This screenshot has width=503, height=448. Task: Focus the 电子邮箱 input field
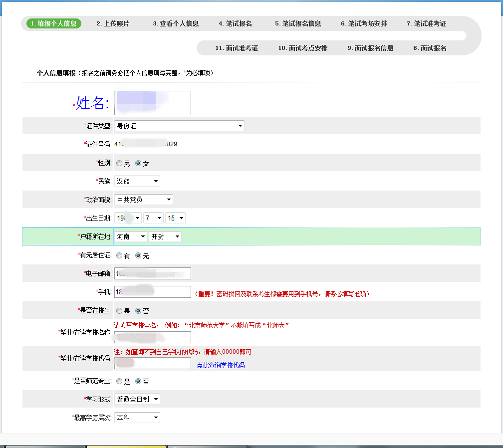point(153,273)
